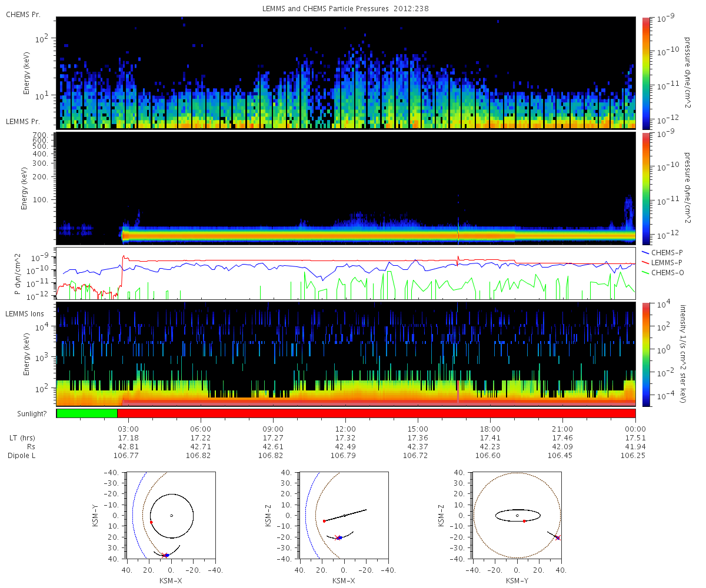706x588 pixels.
Task: Click the 12:00 time tick label
Action: tap(345, 429)
